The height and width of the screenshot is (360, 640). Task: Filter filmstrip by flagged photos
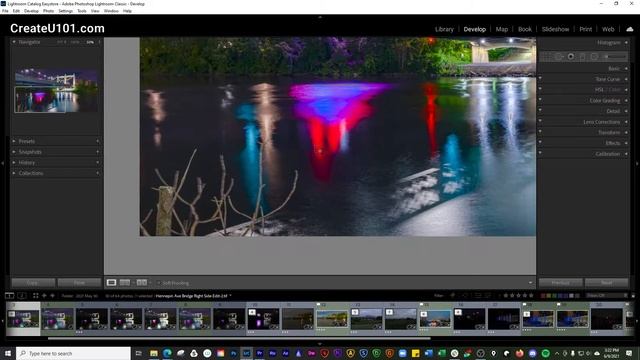[x=452, y=295]
